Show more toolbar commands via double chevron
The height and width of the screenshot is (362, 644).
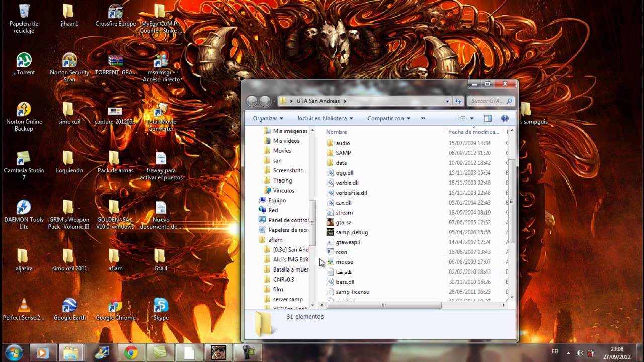coord(423,118)
